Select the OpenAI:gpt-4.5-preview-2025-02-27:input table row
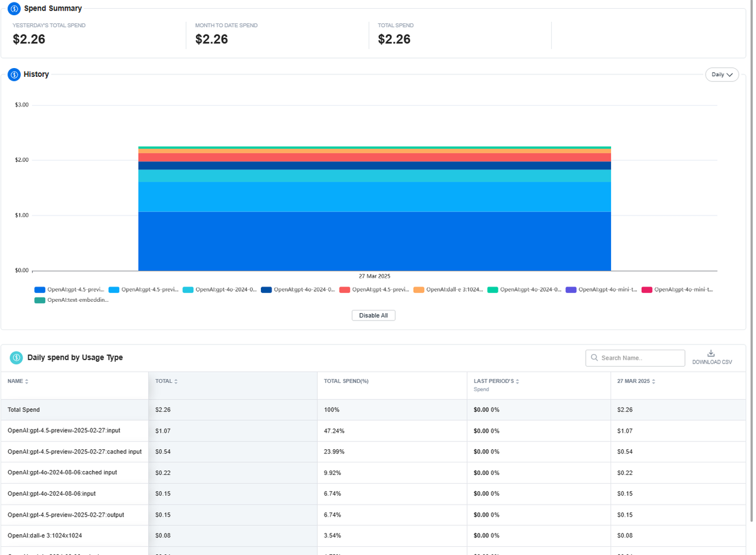756x555 pixels. point(373,431)
